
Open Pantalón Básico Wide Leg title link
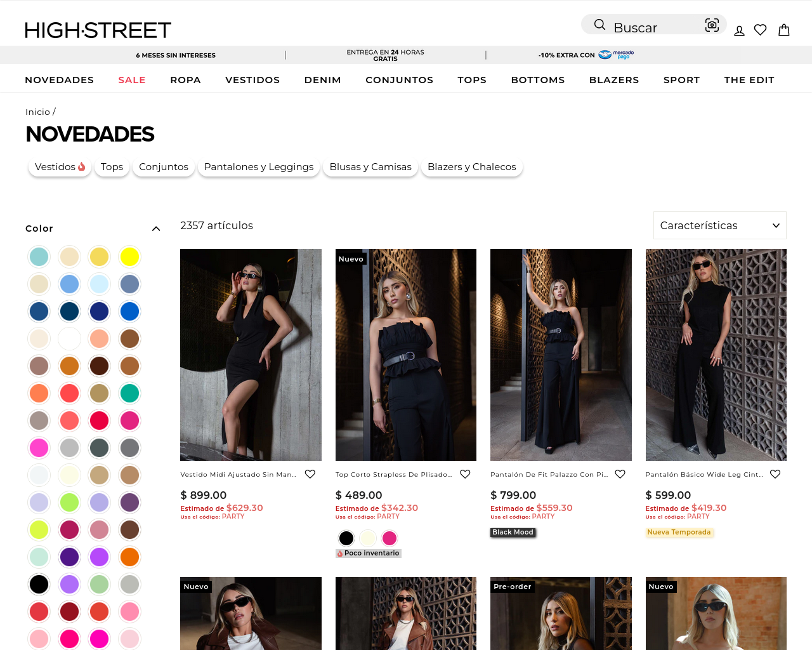pyautogui.click(x=704, y=475)
